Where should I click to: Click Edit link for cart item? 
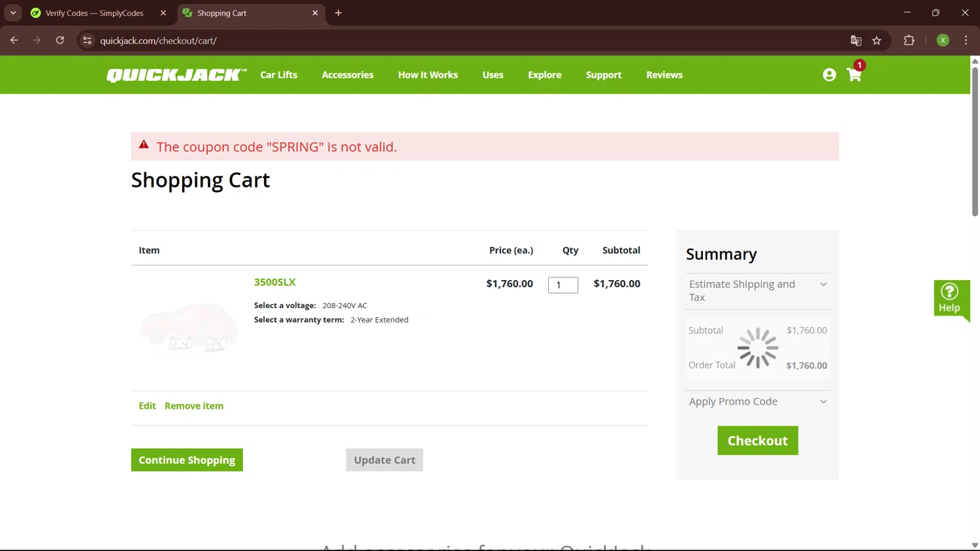click(147, 406)
